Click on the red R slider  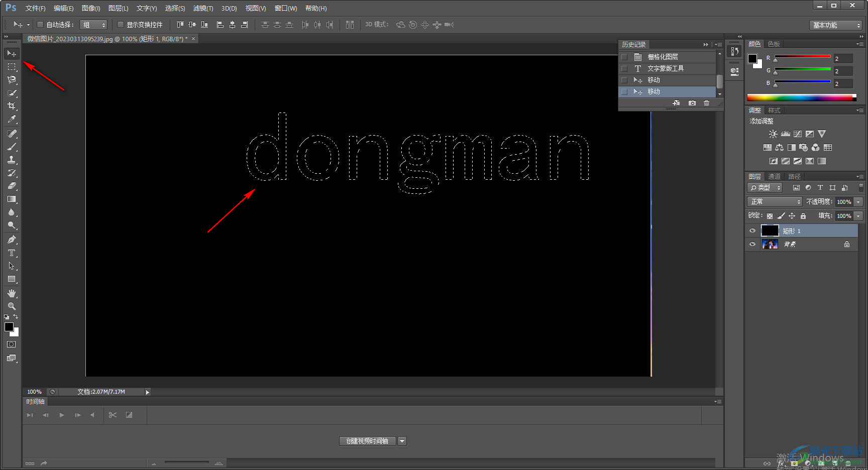pyautogui.click(x=803, y=56)
